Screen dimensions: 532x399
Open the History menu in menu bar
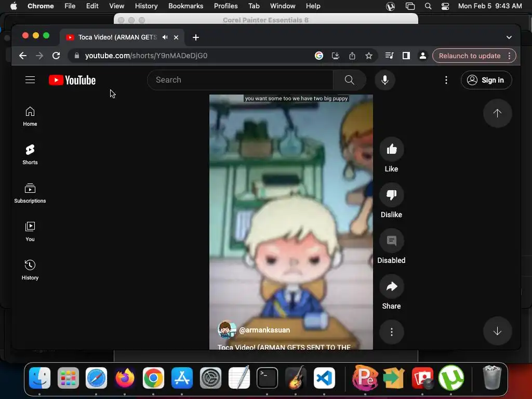coord(146,6)
